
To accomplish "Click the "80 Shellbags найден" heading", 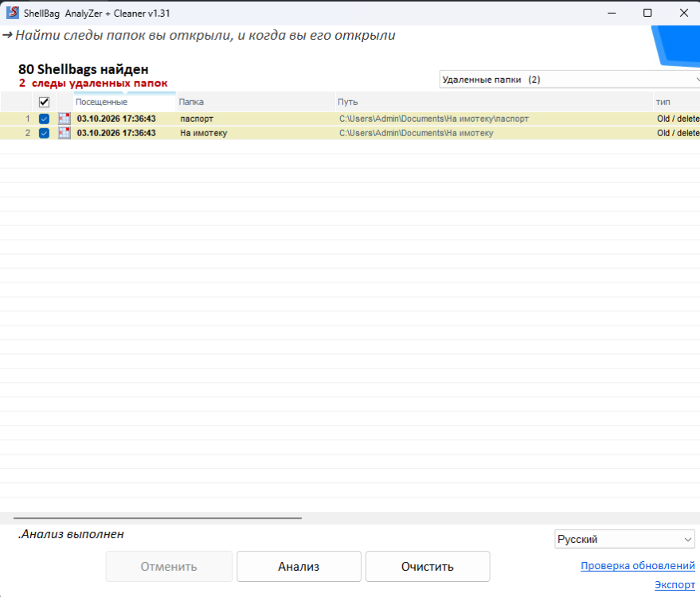I will pos(84,69).
